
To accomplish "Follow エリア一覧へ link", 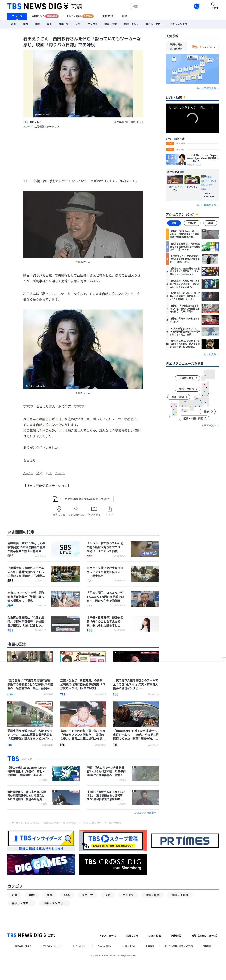I will click(210, 425).
